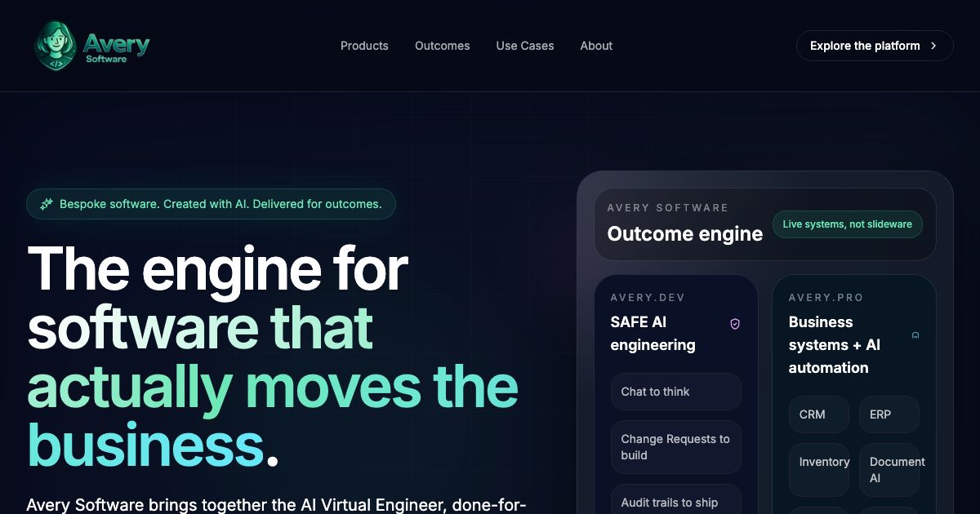Screen dimensions: 980x514
Task: Select the Audit trails to ship chip
Action: coord(675,499)
